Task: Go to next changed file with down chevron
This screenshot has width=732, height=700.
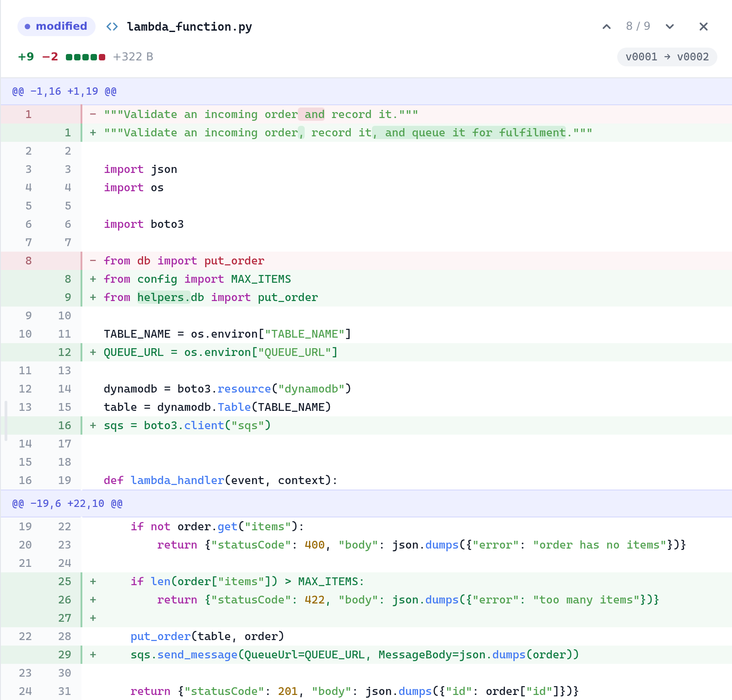Action: 670,27
